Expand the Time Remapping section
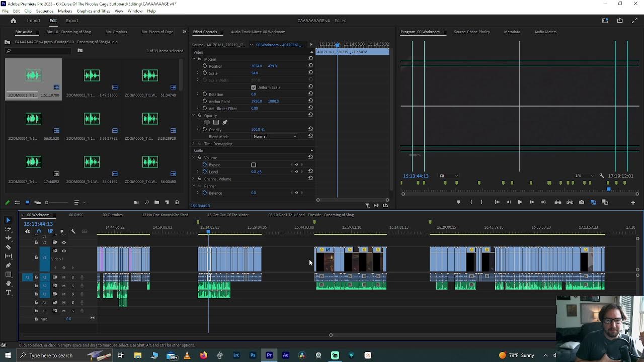This screenshot has width=644, height=362. 194,144
